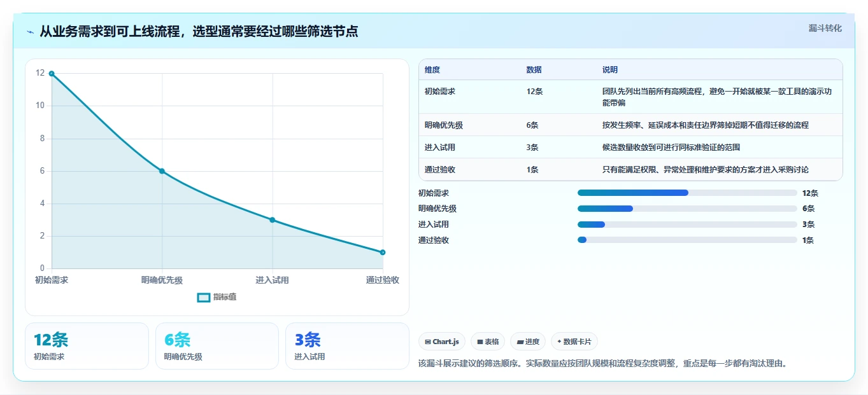Click the 初始需求 table row cell
This screenshot has height=395, width=868.
(440, 92)
